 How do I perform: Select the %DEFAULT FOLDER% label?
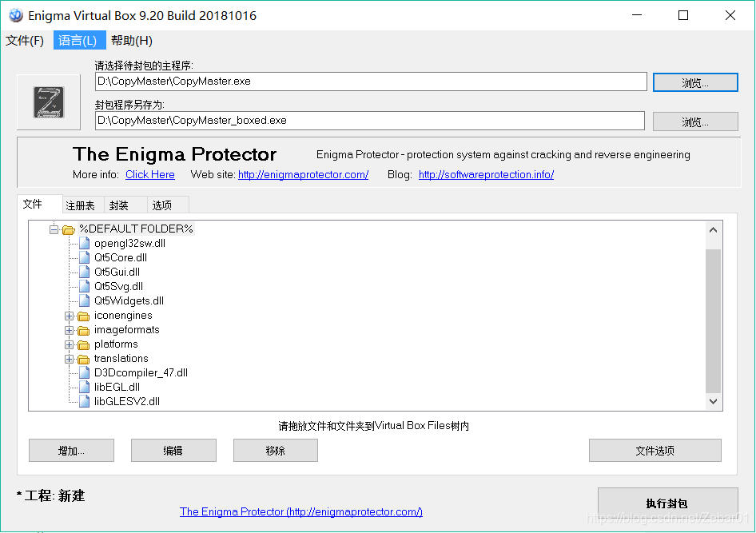pos(136,229)
